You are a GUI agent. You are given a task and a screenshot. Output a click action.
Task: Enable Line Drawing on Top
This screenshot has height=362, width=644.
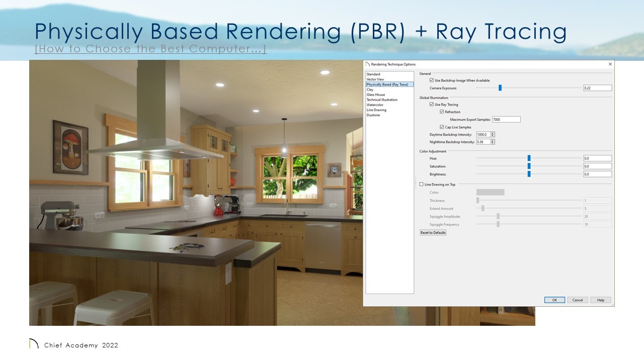click(x=422, y=185)
